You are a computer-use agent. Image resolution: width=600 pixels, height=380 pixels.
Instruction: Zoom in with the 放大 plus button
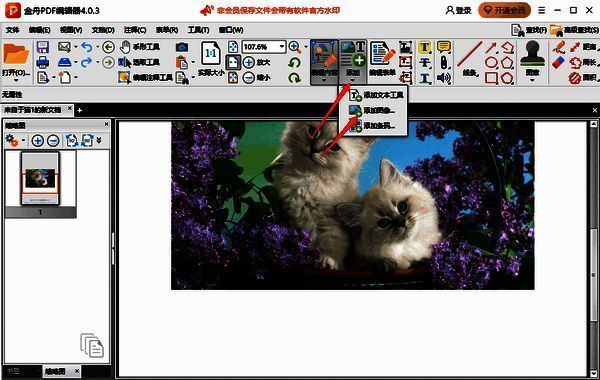click(x=257, y=62)
